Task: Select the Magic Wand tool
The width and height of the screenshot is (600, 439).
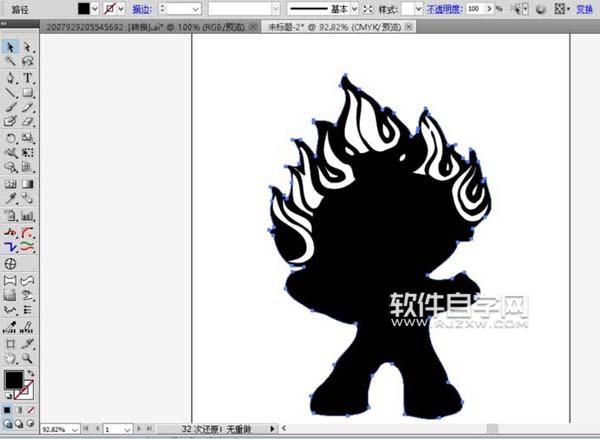Action: coord(10,61)
